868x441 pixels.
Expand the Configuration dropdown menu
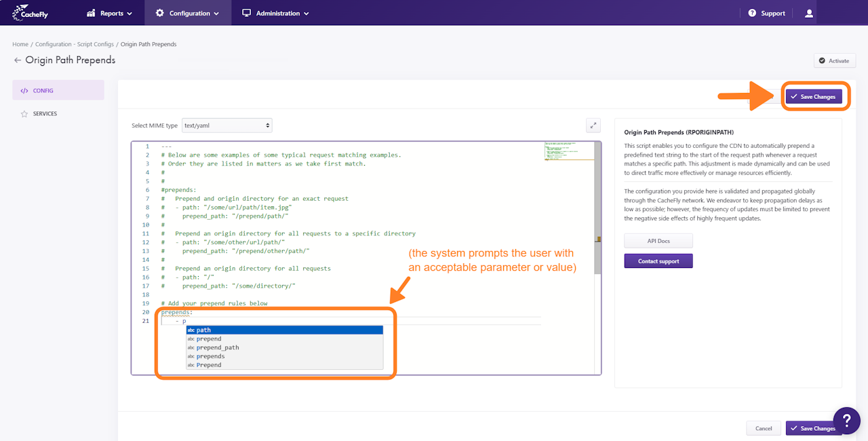tap(187, 13)
